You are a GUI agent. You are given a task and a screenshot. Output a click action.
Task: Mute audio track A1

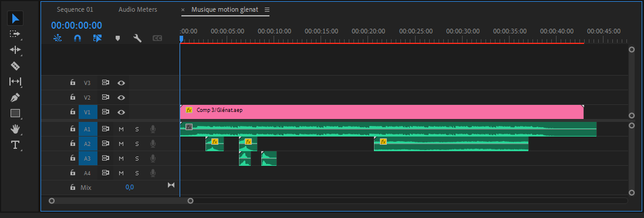(x=121, y=129)
